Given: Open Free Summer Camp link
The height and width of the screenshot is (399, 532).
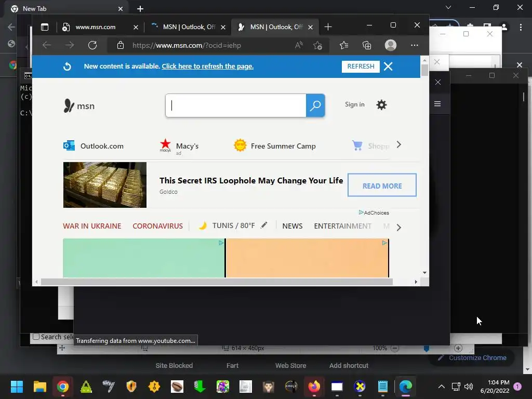Looking at the screenshot, I should click(x=275, y=146).
